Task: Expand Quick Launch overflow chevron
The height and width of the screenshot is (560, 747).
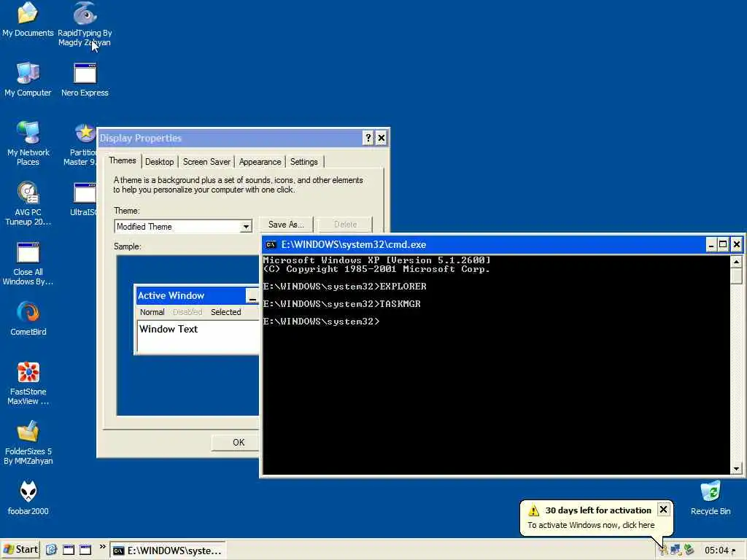Action: coord(102,547)
